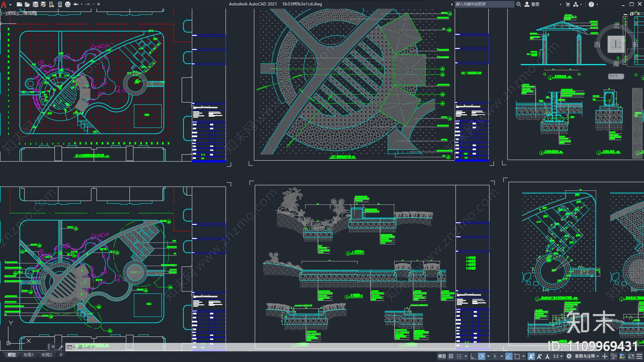The height and width of the screenshot is (362, 644).
Task: Click the hardware acceleration status icon
Action: click(622, 356)
